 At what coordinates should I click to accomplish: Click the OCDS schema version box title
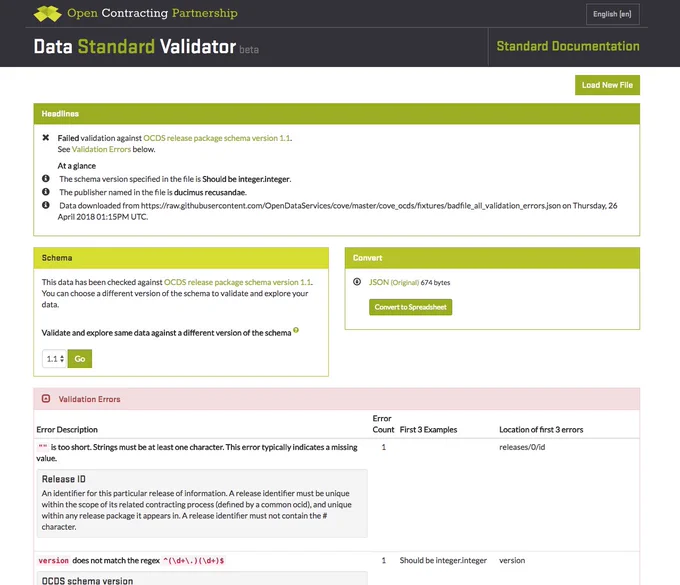pyautogui.click(x=87, y=580)
